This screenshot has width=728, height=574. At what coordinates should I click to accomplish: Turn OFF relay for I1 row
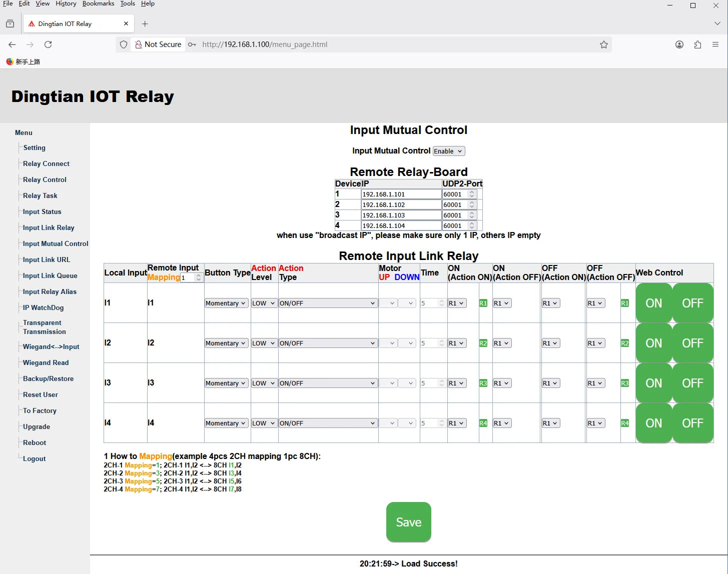(692, 303)
